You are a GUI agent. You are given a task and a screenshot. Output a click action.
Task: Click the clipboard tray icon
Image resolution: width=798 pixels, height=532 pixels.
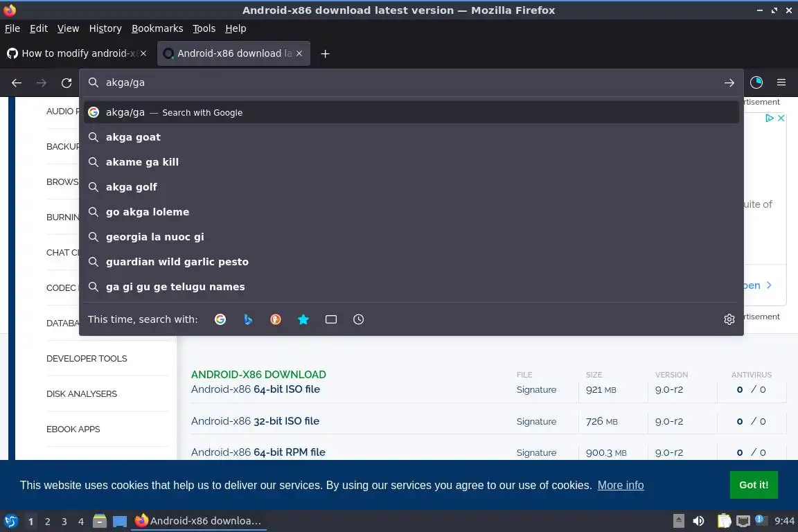724,521
